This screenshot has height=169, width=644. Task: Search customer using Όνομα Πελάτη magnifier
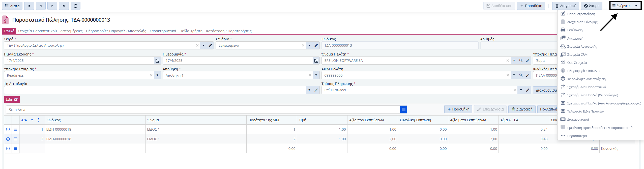point(521,61)
